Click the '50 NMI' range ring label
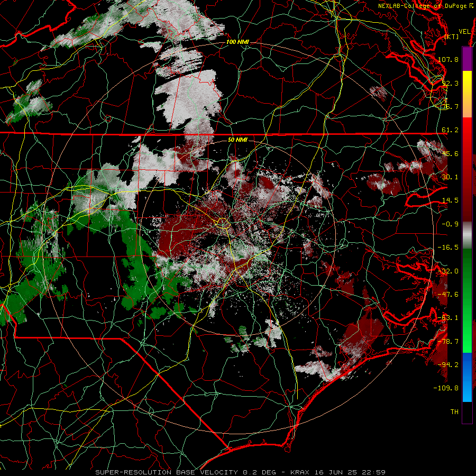The image size is (476, 476). (x=237, y=140)
